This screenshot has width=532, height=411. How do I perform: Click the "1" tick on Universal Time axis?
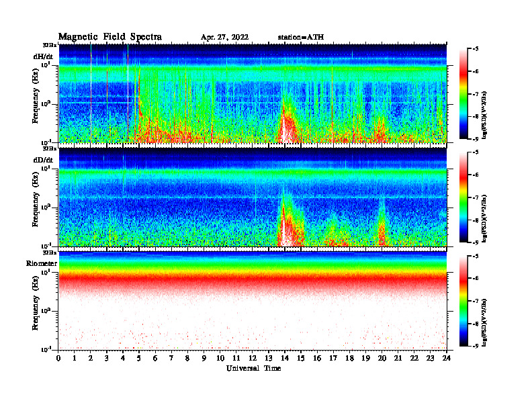coord(75,358)
